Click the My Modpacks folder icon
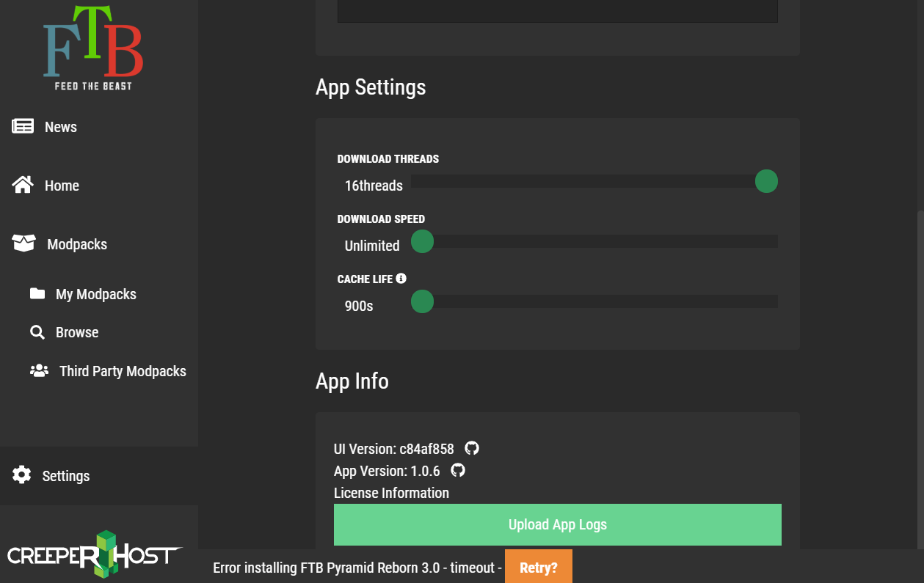This screenshot has width=924, height=583. point(38,293)
